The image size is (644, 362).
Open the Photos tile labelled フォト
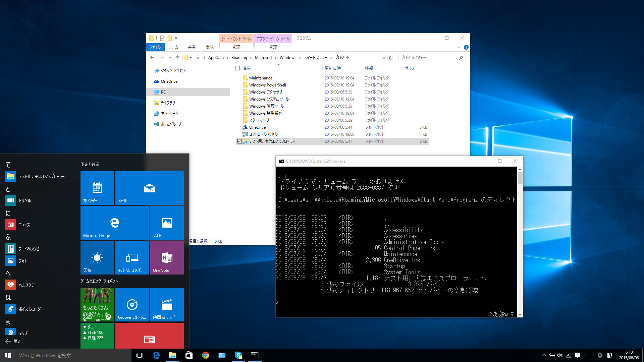pos(167,223)
